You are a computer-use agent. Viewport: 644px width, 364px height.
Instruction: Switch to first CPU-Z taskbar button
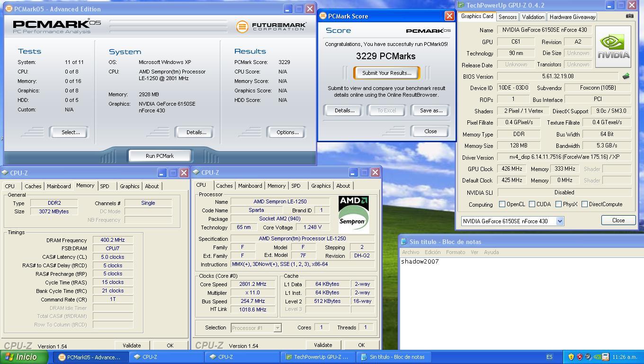point(167,357)
